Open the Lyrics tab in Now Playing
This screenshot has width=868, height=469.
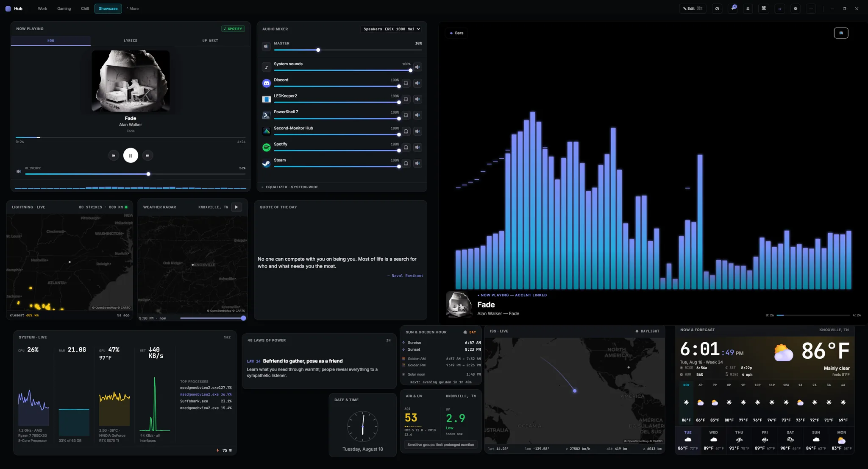pos(131,41)
